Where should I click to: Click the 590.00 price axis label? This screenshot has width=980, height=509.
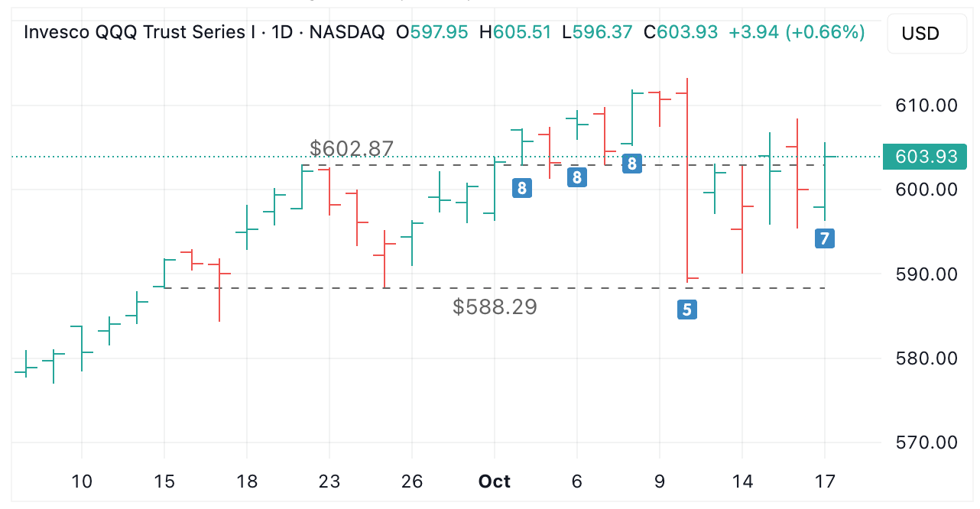click(x=926, y=274)
